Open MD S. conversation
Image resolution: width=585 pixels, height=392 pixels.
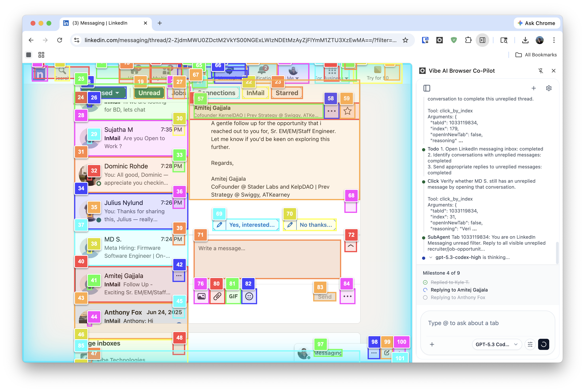(131, 247)
